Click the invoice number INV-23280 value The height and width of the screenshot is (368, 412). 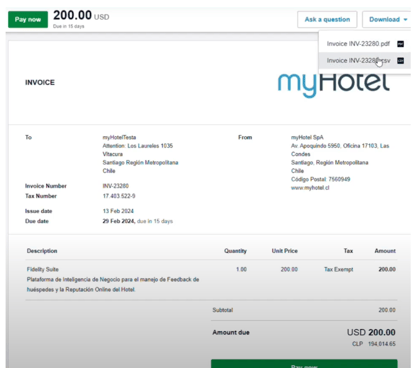[116, 186]
